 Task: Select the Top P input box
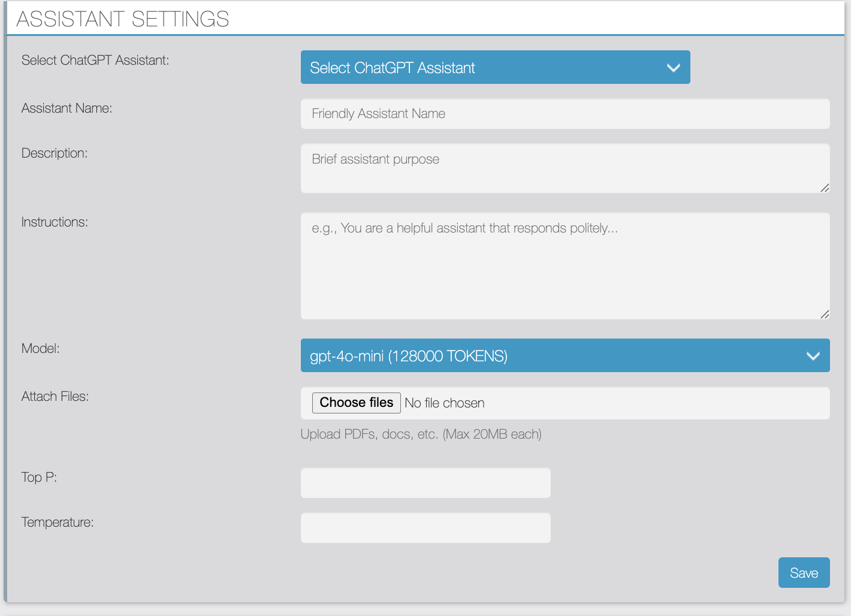[x=425, y=483]
